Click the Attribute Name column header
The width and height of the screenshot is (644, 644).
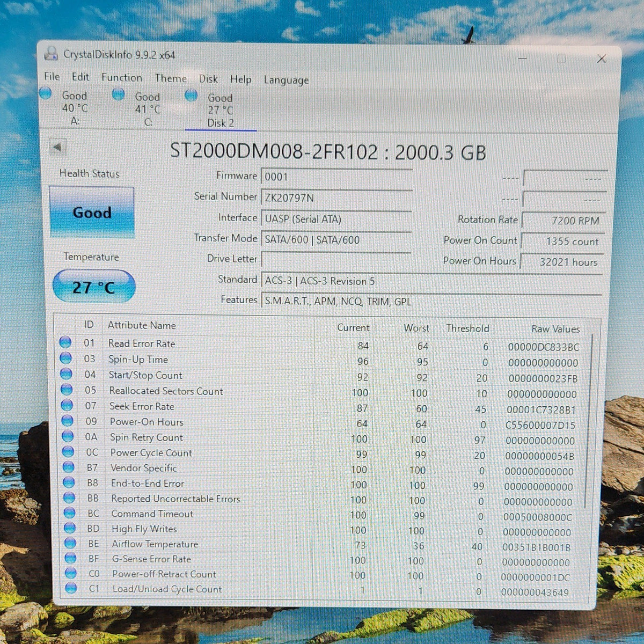pyautogui.click(x=142, y=325)
